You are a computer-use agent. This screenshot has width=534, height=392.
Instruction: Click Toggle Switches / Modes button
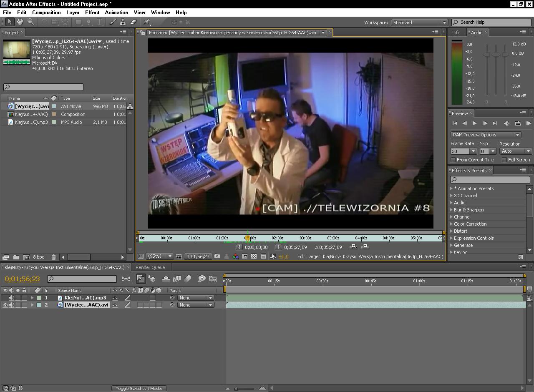[x=139, y=388]
